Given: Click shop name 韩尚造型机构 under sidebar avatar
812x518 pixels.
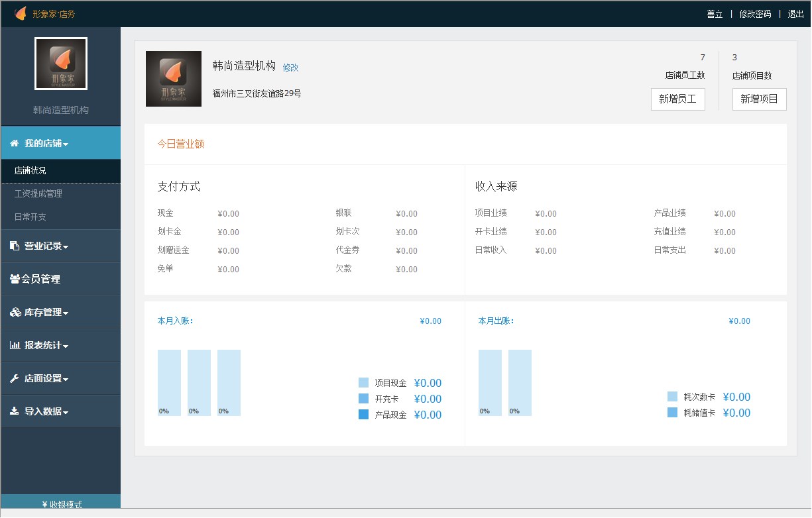Looking at the screenshot, I should click(61, 110).
